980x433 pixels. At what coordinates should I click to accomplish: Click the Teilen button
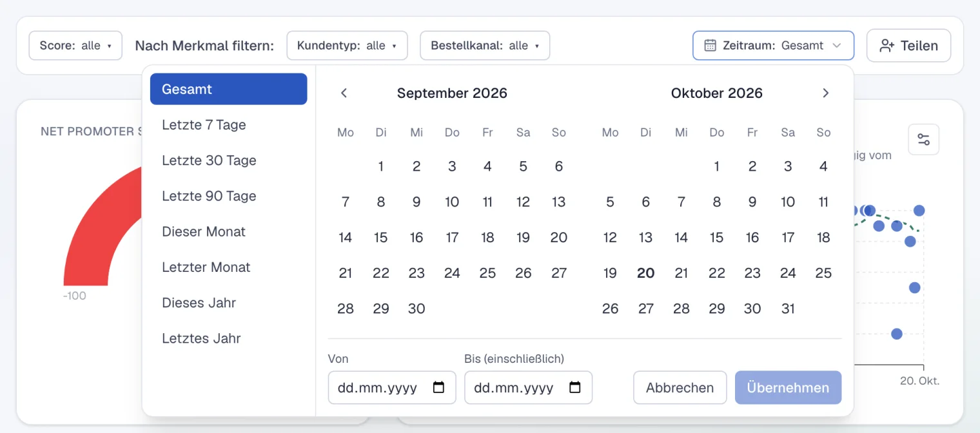[908, 46]
